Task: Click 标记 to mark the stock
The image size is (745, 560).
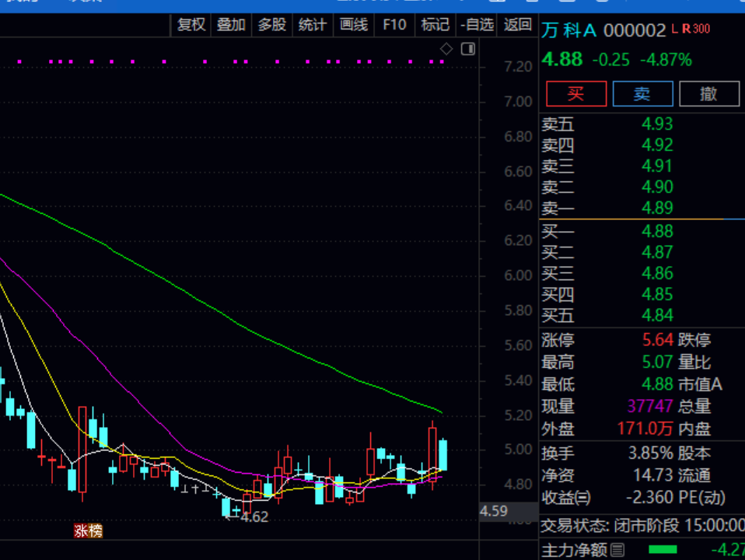Action: [x=435, y=25]
